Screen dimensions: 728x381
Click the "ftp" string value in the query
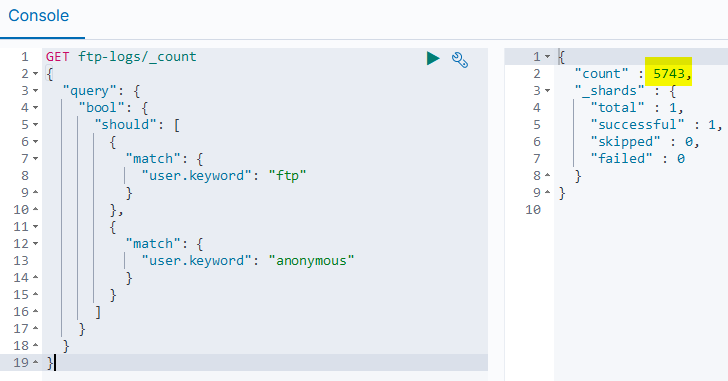[287, 176]
